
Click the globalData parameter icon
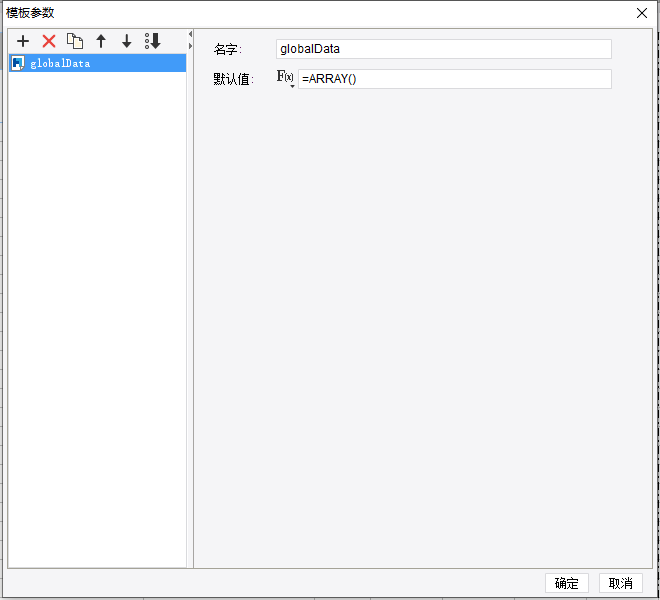[18, 63]
